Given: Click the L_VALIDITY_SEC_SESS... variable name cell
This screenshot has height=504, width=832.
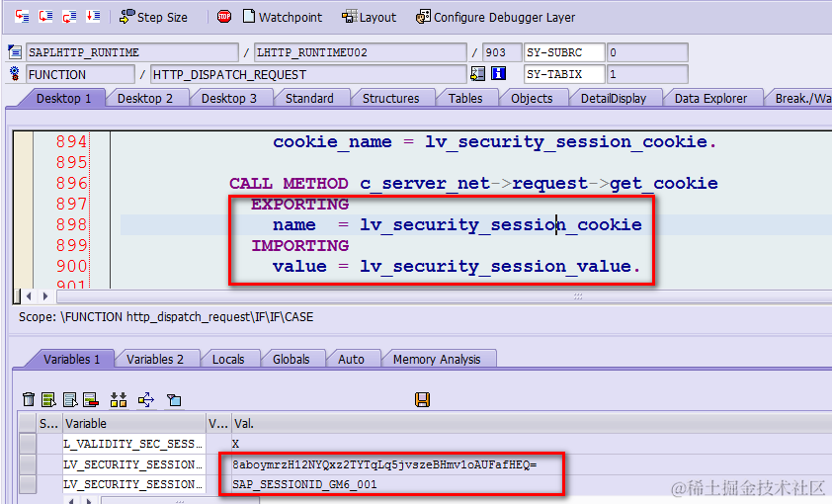Looking at the screenshot, I should 134,444.
